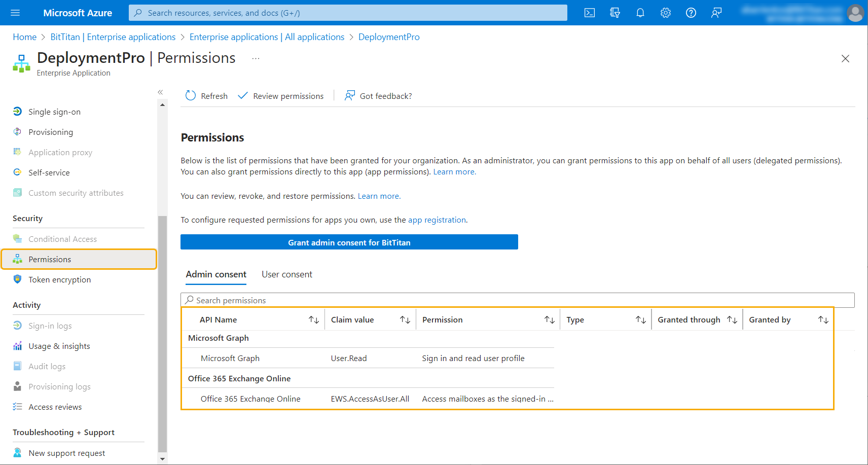Click the sidebar scrollbar thumb
The width and height of the screenshot is (868, 465).
pyautogui.click(x=162, y=334)
